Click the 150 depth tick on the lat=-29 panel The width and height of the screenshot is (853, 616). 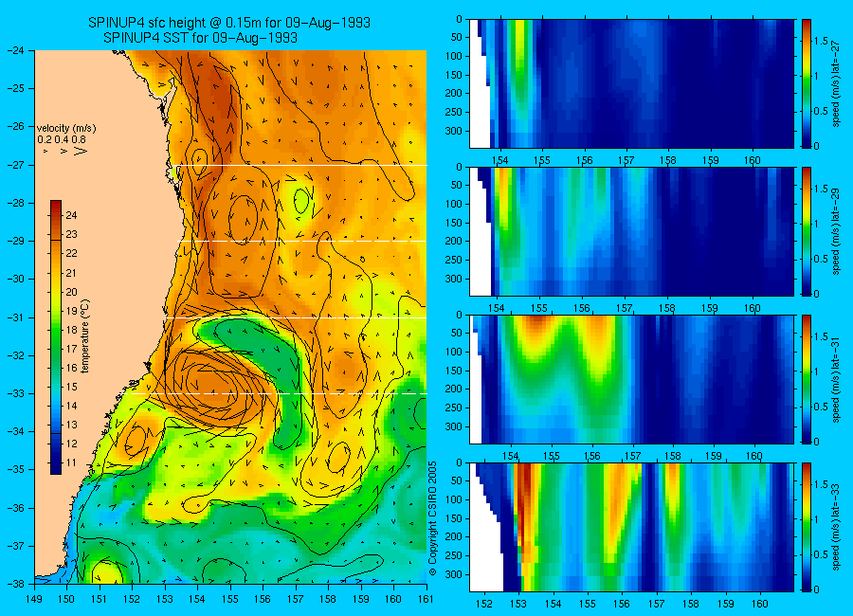454,223
